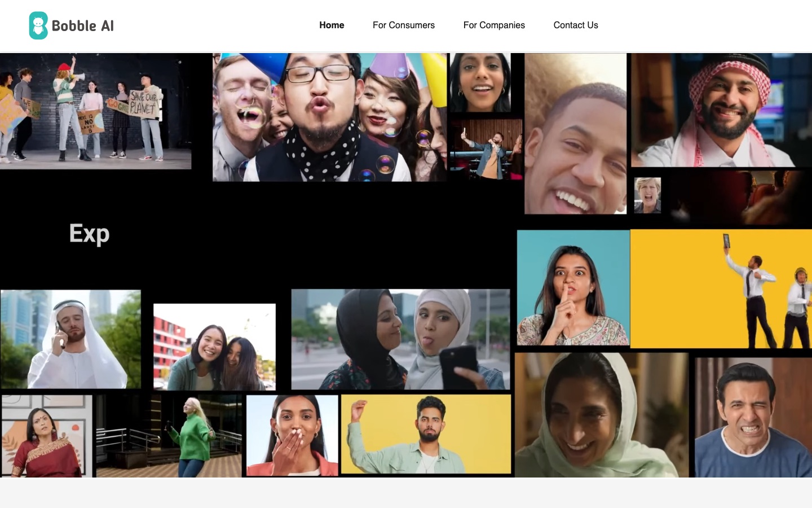Click the Bobble AI brand name text
The width and height of the screenshot is (812, 508).
83,26
